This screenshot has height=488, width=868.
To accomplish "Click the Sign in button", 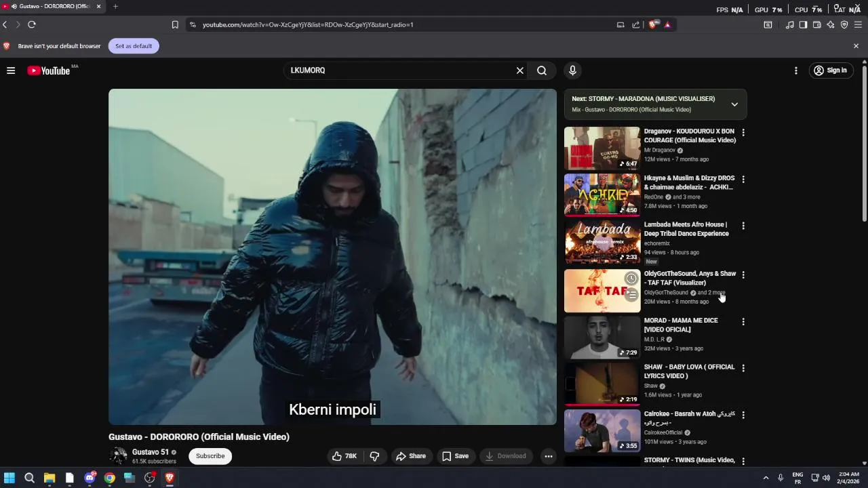I will point(830,70).
